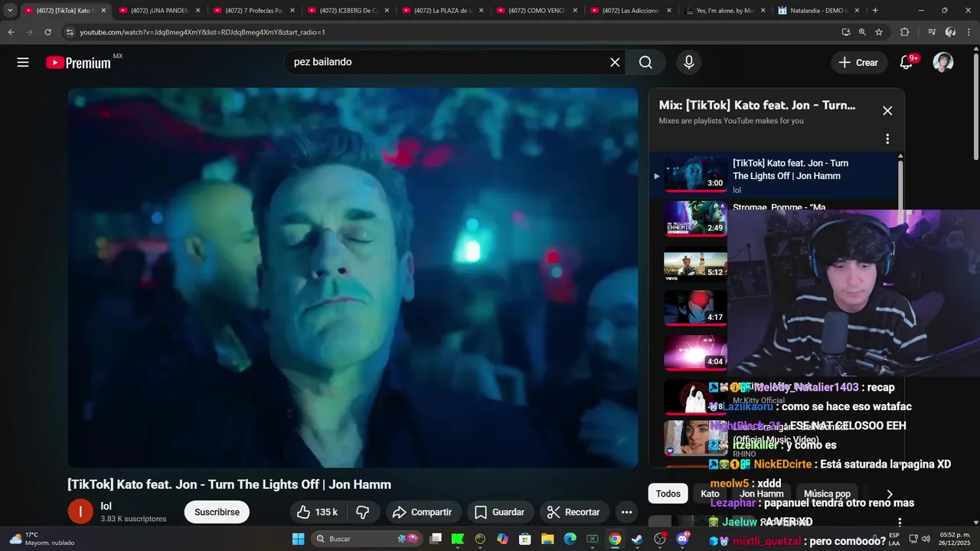This screenshot has width=980, height=551.
Task: Subscribe with the Suscribirse button
Action: [x=217, y=512]
